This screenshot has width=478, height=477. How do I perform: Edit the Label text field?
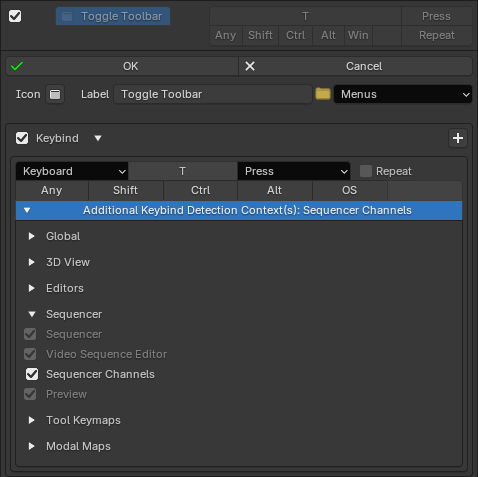click(x=213, y=94)
